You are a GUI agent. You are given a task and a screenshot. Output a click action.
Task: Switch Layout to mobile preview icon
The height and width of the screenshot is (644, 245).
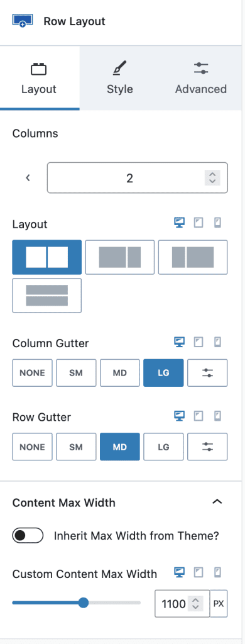(x=218, y=223)
